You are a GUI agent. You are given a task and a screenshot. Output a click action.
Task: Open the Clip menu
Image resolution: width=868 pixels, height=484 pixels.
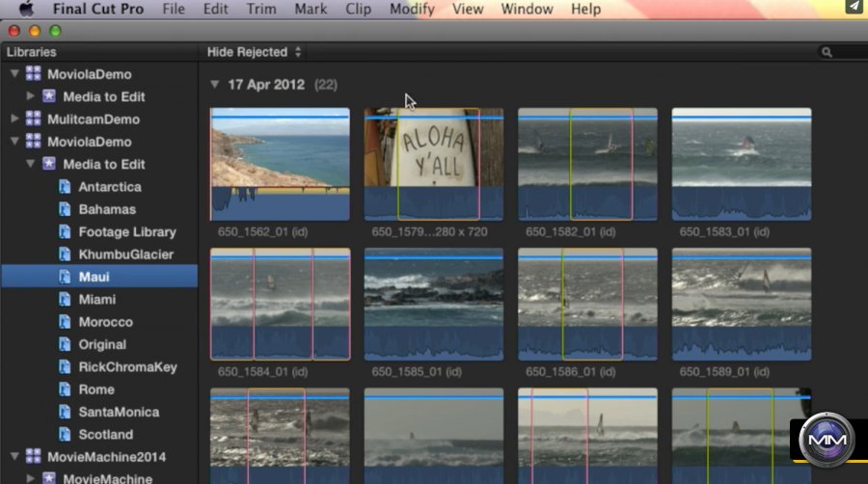[358, 9]
